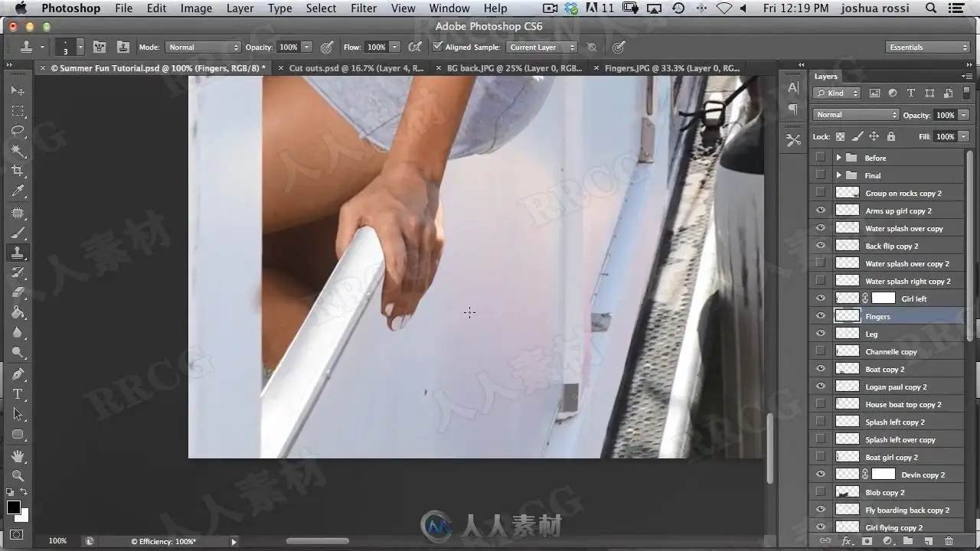The image size is (980, 551).
Task: Open the Filter menu
Action: tap(364, 8)
